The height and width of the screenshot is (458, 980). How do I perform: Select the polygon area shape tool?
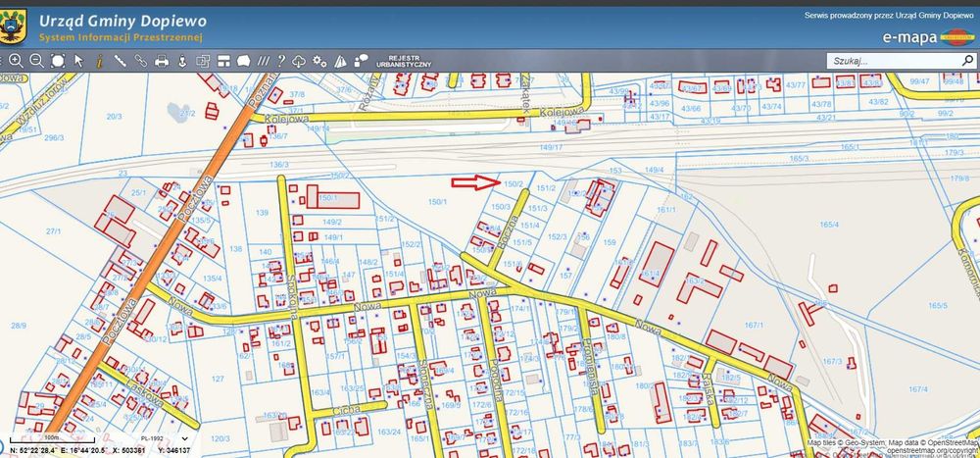(x=244, y=61)
